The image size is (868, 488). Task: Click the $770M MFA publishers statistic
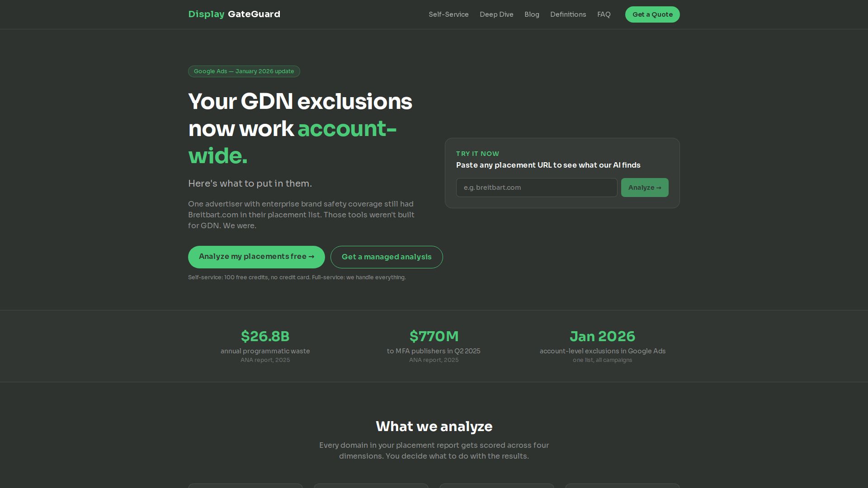434,337
